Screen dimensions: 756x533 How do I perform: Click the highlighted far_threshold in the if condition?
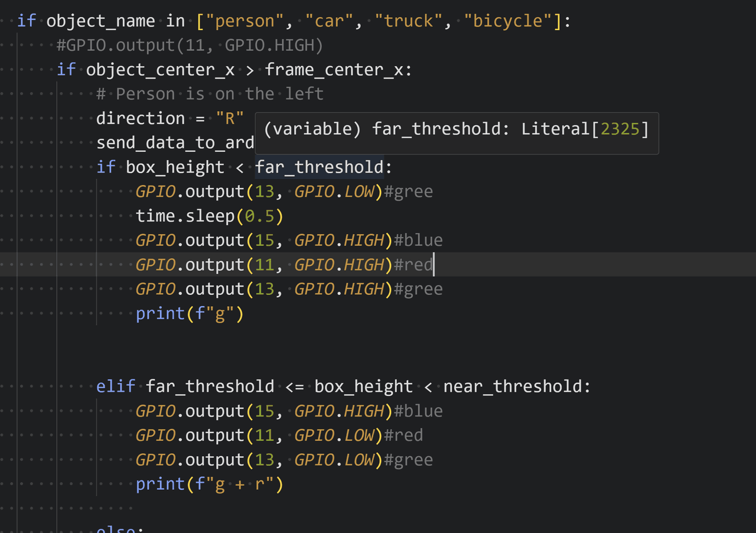[319, 167]
